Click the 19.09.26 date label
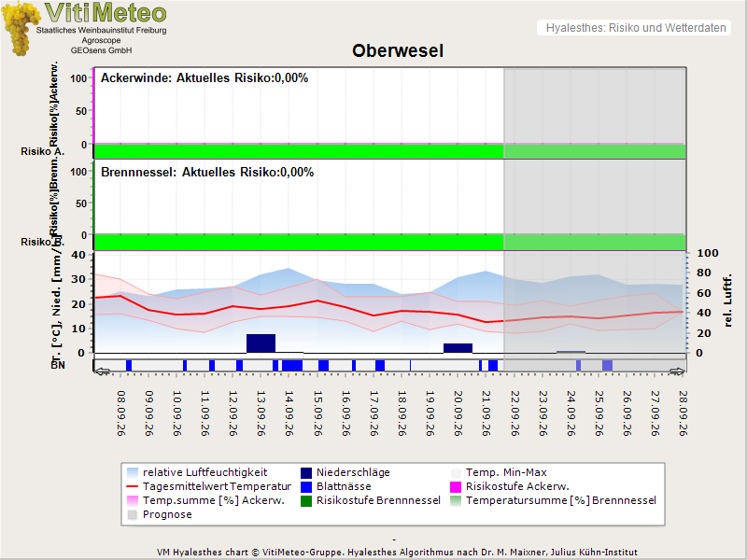 (430, 413)
